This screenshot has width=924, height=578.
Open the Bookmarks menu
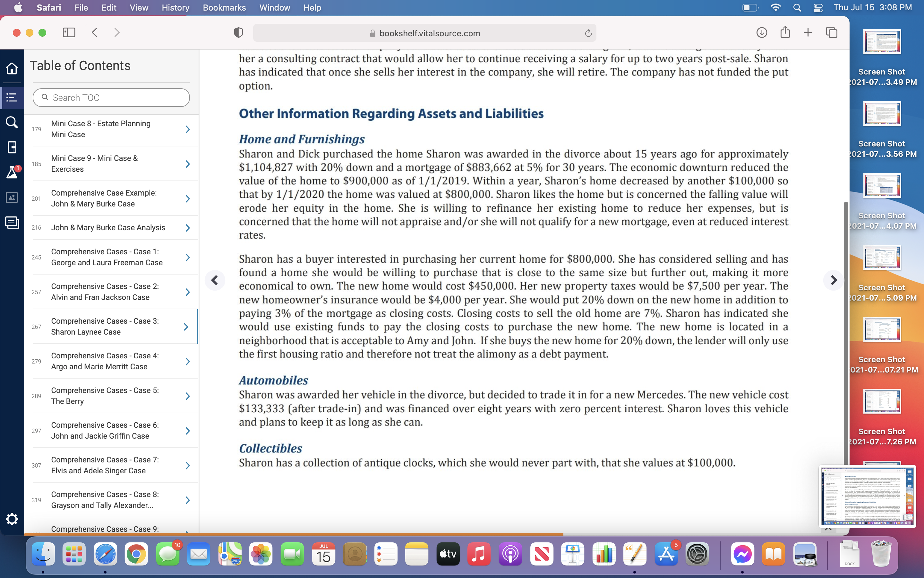click(224, 8)
